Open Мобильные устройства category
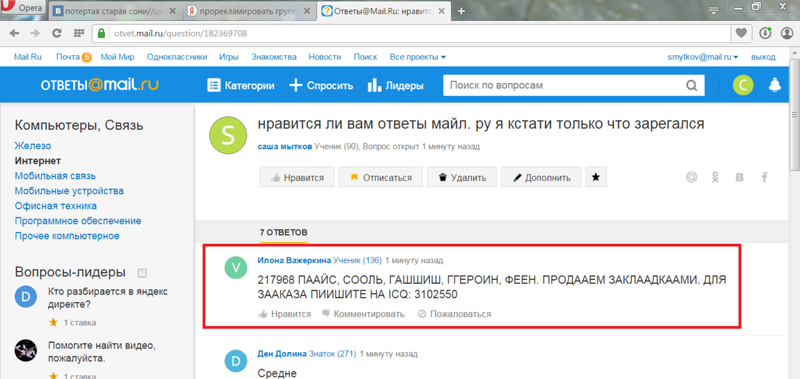 [69, 191]
